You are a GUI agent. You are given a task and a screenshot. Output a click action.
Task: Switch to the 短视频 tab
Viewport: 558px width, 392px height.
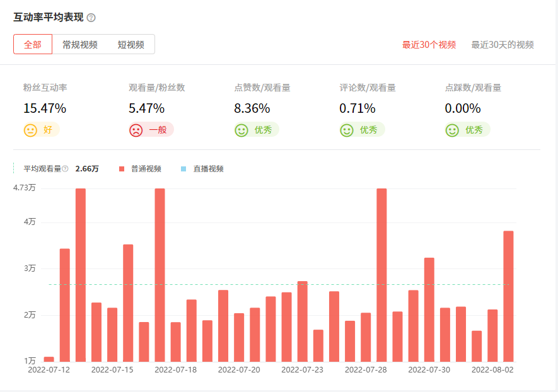pyautogui.click(x=131, y=45)
